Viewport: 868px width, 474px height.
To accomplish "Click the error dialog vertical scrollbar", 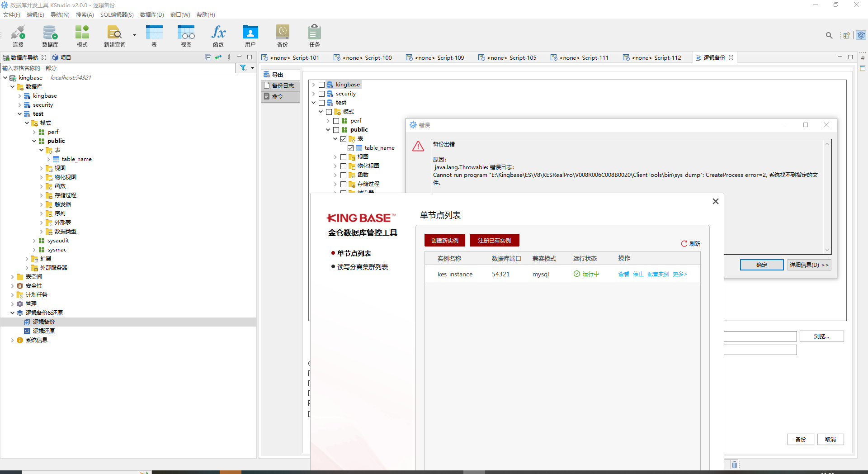I will [x=827, y=197].
